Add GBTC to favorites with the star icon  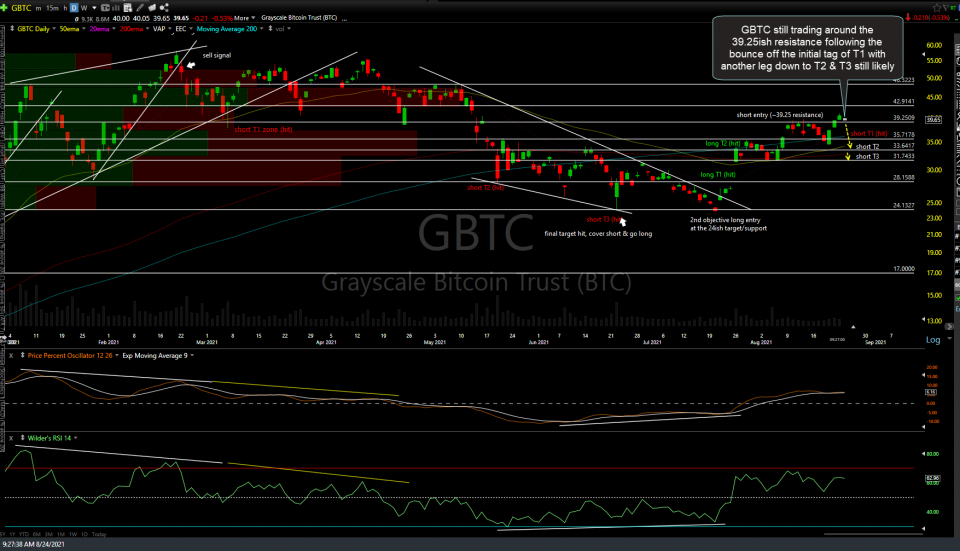pos(936,7)
